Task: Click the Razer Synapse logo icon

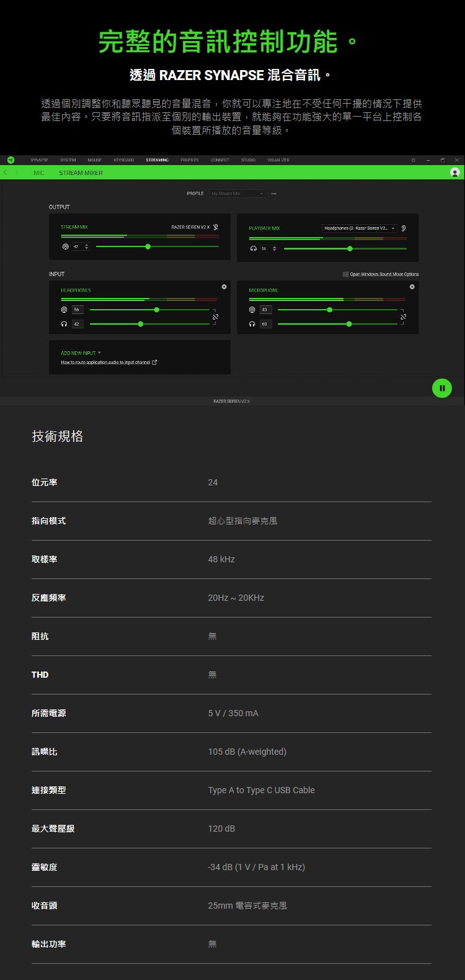Action: click(x=11, y=160)
